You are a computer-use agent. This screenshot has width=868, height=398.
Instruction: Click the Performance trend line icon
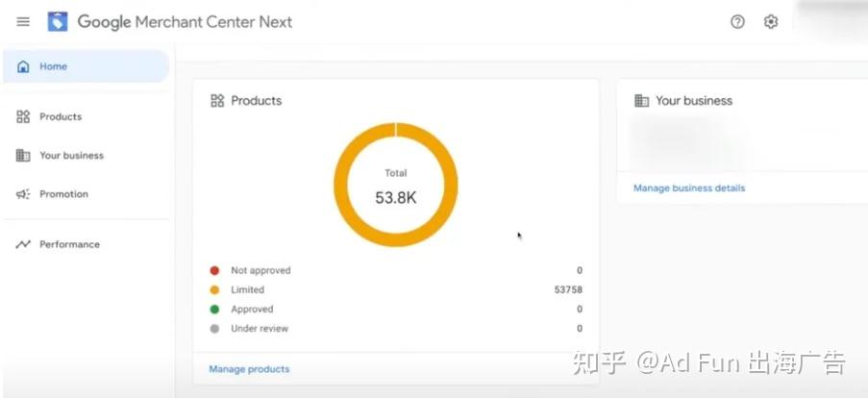23,244
